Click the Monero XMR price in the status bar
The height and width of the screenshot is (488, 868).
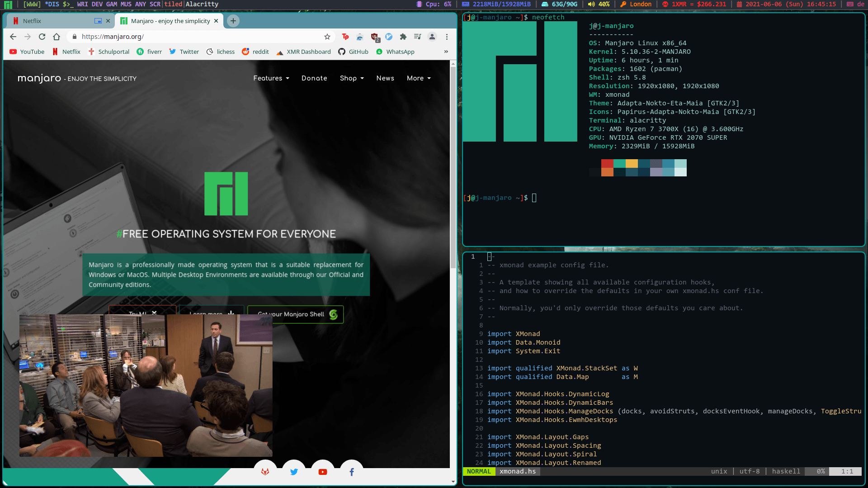pos(694,4)
